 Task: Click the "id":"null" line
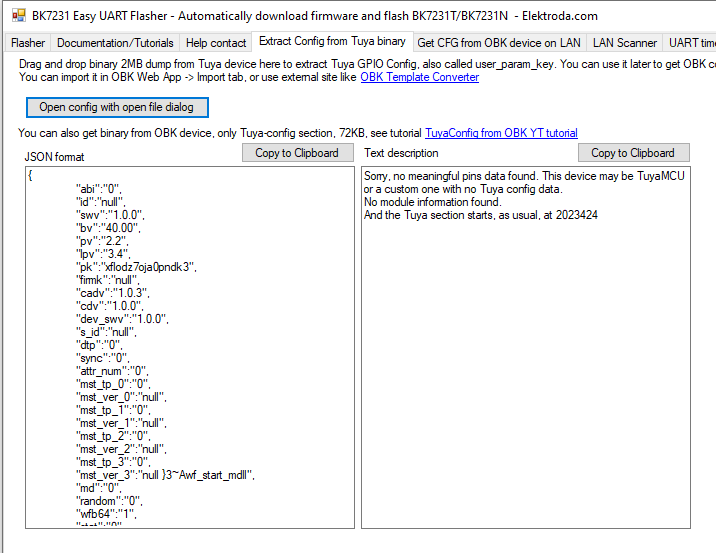point(100,202)
